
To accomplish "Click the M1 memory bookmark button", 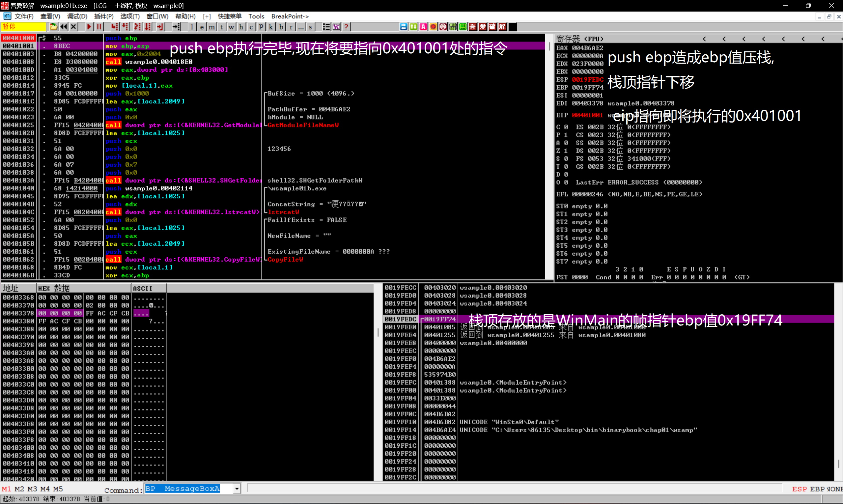I will pos(7,489).
